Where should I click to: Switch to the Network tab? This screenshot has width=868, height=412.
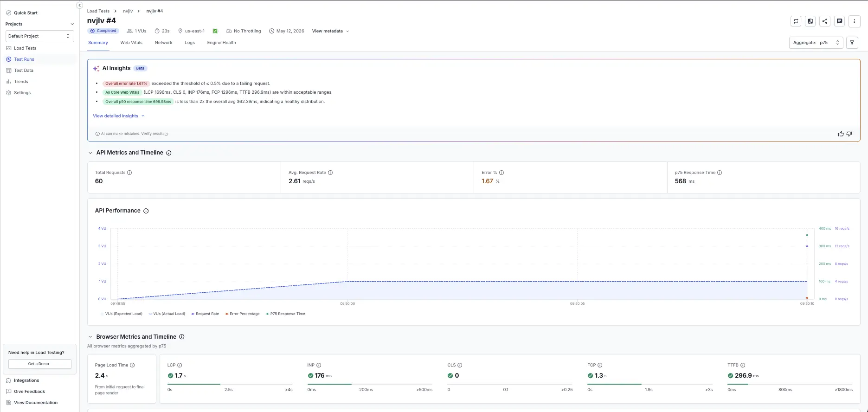pos(163,43)
